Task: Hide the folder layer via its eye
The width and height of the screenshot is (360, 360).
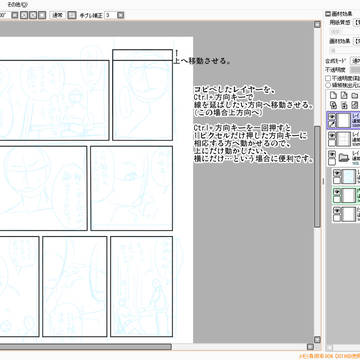Action: (x=332, y=154)
